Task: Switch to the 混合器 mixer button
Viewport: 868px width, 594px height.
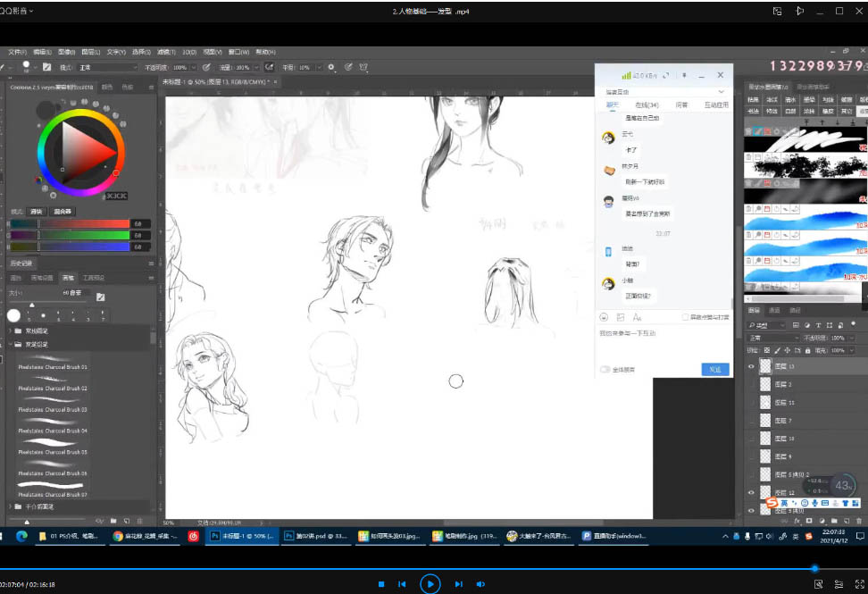Action: 63,212
